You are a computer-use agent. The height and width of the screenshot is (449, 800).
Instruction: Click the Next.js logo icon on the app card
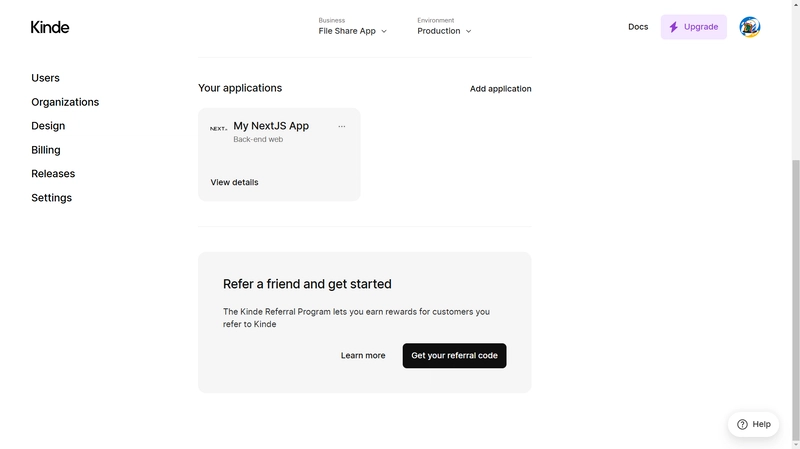pyautogui.click(x=218, y=129)
